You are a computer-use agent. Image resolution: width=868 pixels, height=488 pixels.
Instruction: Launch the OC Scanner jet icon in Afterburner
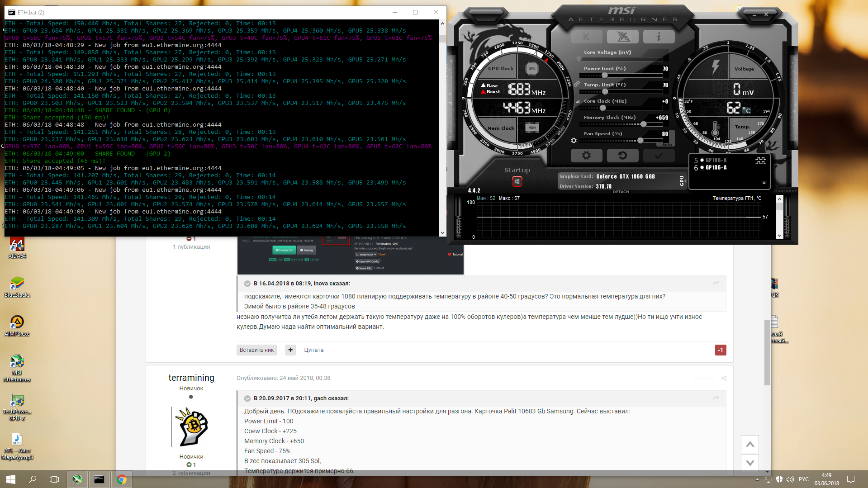[622, 37]
